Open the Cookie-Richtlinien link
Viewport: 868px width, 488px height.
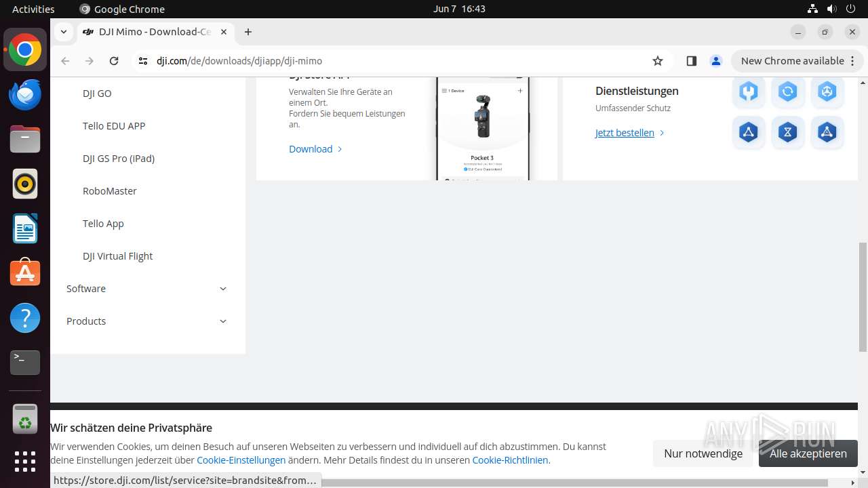(510, 460)
